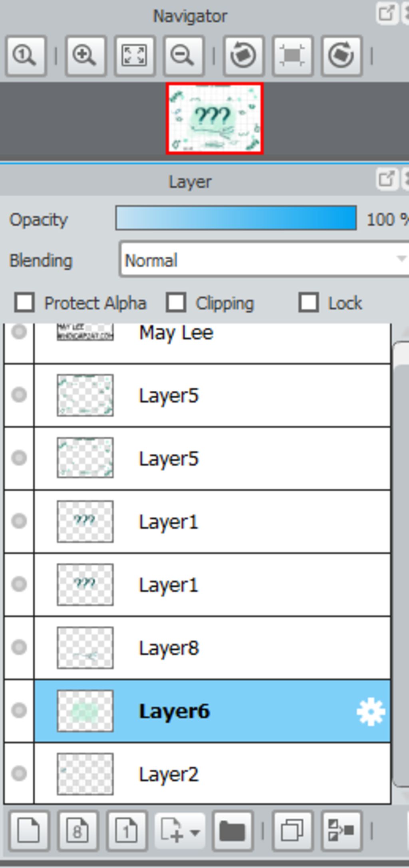Adjust the Opacity slider bar
Viewport: 409px width, 868px height.
[236, 218]
